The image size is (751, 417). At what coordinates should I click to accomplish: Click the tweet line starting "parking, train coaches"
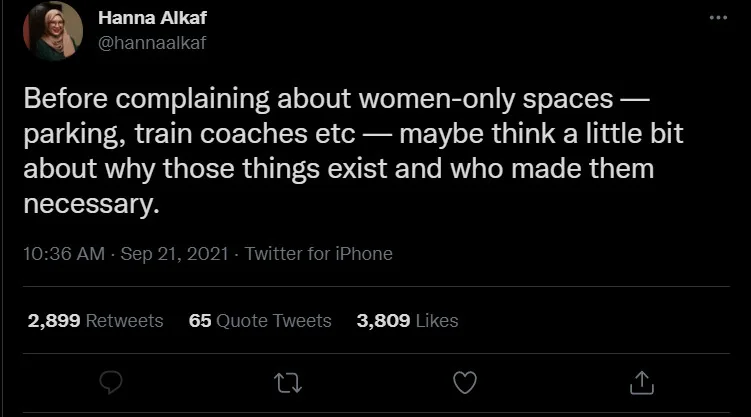coord(352,134)
